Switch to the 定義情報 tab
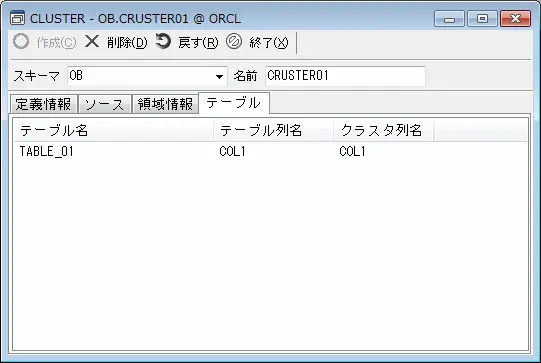This screenshot has height=363, width=541. (43, 104)
